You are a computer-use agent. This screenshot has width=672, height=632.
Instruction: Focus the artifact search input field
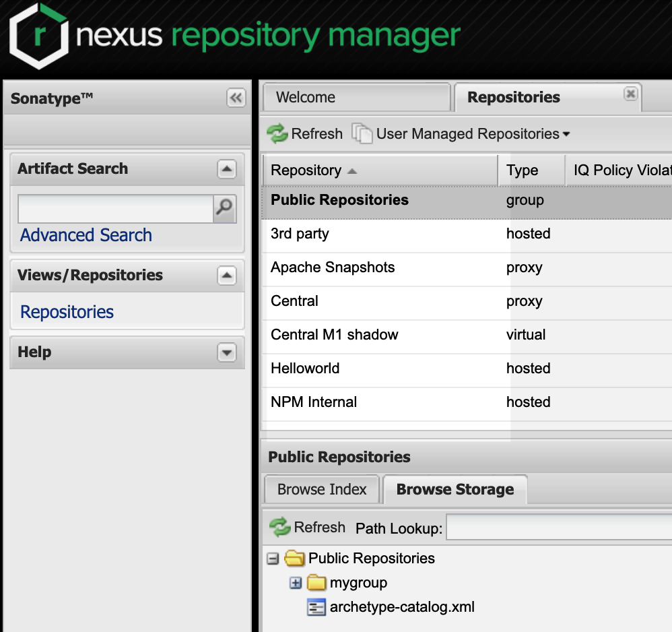[x=116, y=208]
